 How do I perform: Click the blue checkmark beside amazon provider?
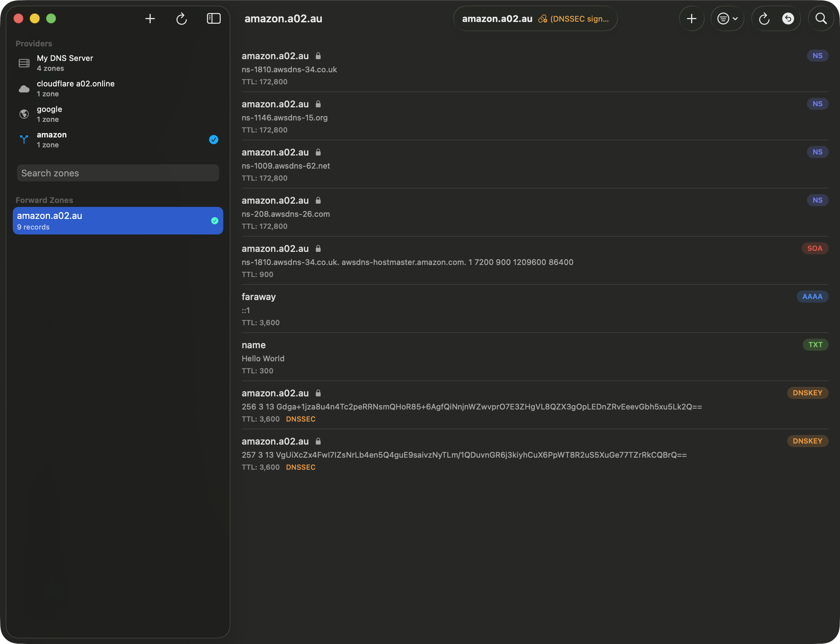(x=214, y=140)
